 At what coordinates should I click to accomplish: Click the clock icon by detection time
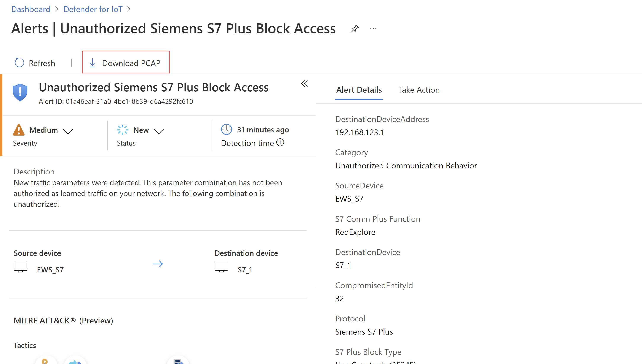pos(226,130)
